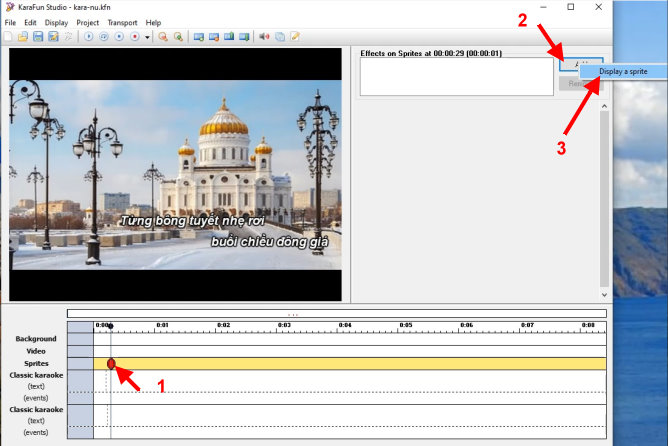
Task: Open the dropdown arrow next to Record
Action: coord(147,37)
